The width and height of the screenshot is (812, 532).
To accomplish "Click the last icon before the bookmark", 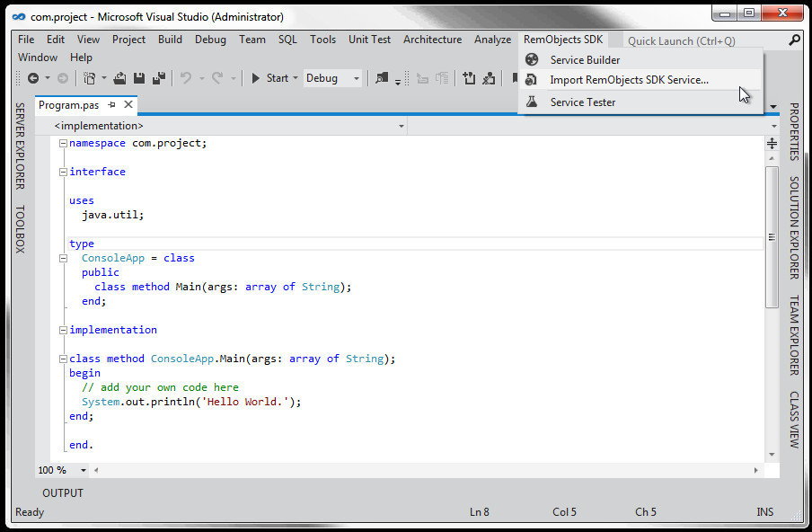I will 489,78.
